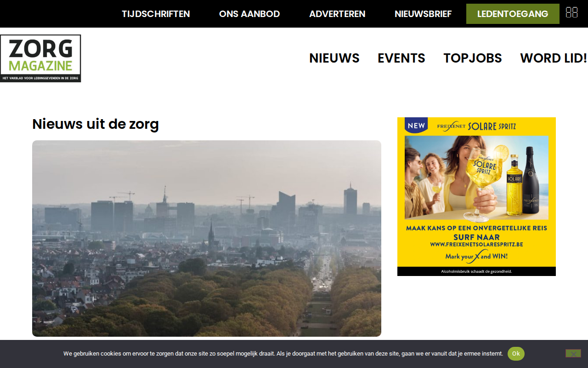588x368 pixels.
Task: Open the Events page
Action: 401,58
